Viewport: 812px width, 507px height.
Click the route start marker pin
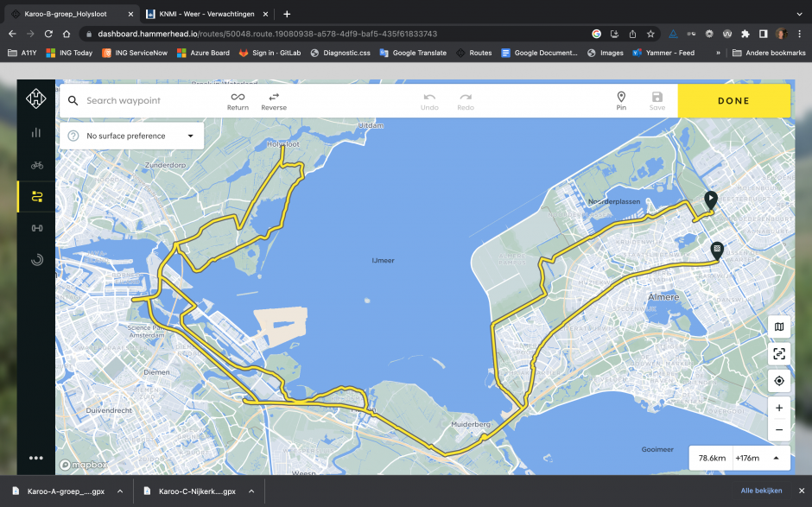(x=711, y=200)
